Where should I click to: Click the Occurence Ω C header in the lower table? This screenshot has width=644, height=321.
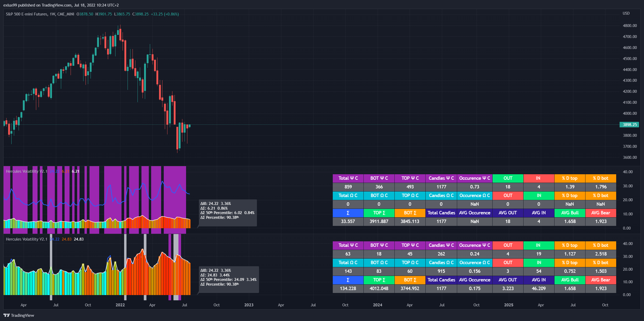click(474, 263)
